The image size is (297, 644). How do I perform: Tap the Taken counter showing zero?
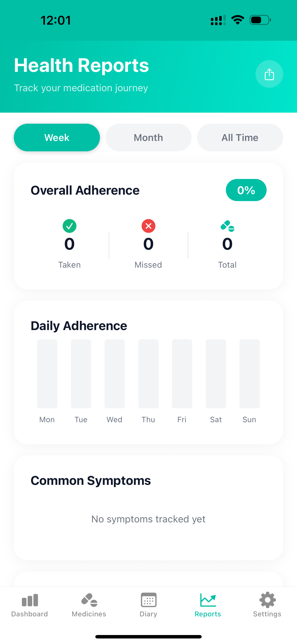click(70, 244)
